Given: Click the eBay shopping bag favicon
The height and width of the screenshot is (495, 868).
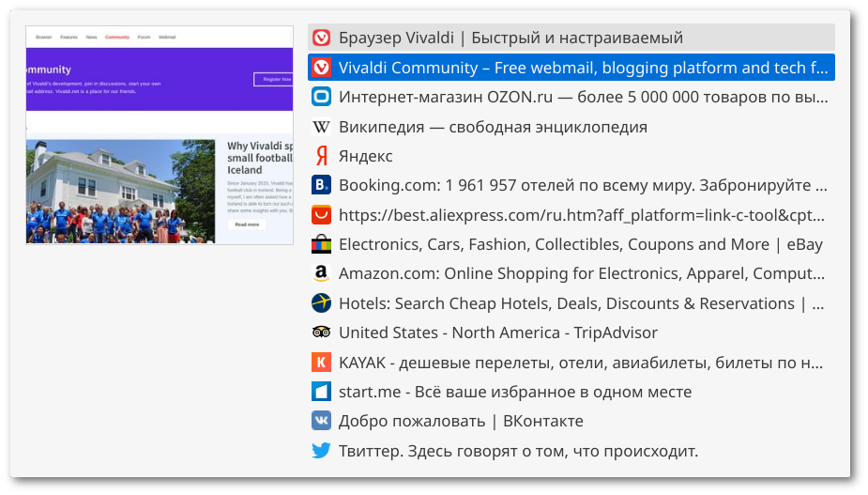Looking at the screenshot, I should 321,244.
